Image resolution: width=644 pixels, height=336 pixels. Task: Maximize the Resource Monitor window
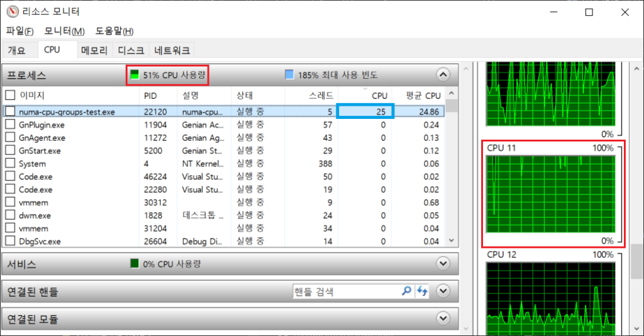[589, 12]
